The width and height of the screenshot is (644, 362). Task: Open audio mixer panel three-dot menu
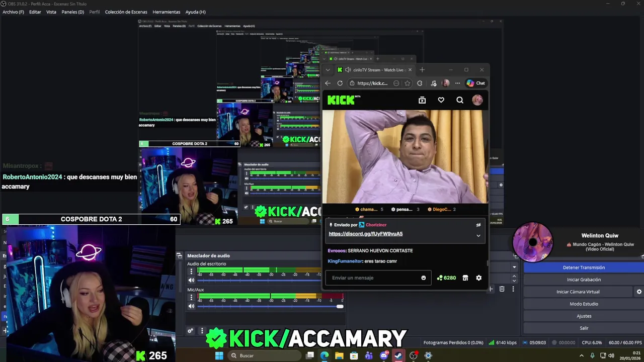(202, 331)
